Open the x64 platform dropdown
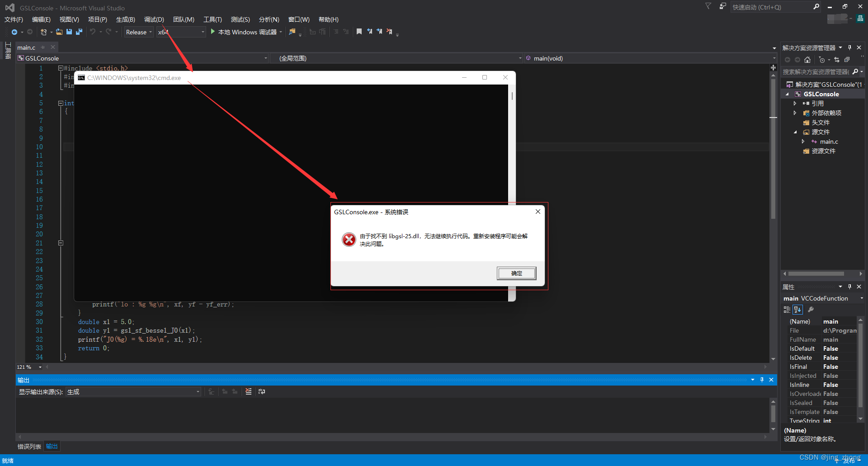 point(181,32)
